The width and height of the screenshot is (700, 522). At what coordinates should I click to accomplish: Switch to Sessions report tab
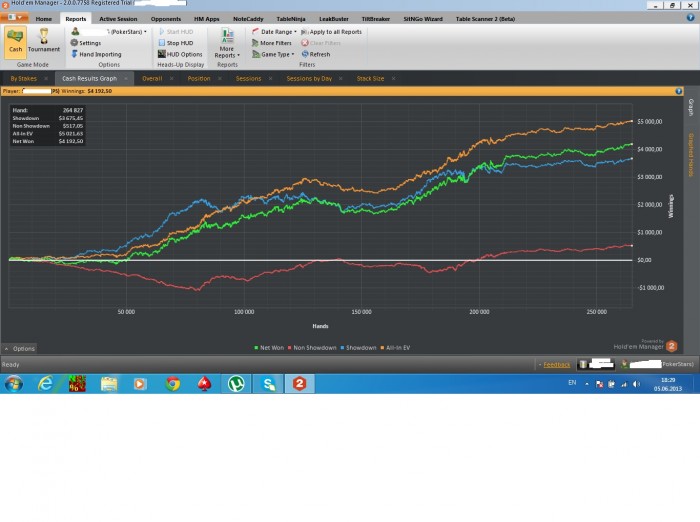pyautogui.click(x=248, y=78)
